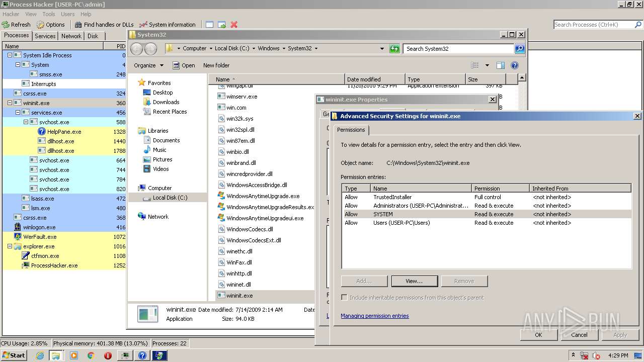Collapse the wininit.exe tree node

coord(10,103)
